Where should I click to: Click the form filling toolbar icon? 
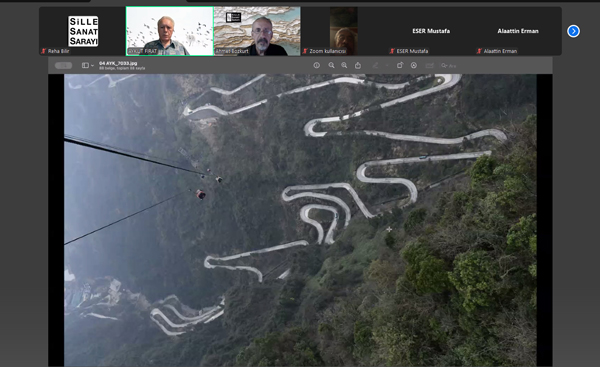pos(430,65)
